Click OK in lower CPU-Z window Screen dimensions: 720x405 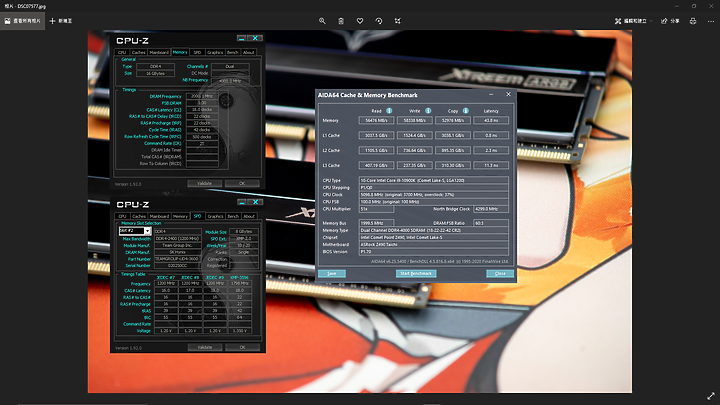tap(242, 347)
